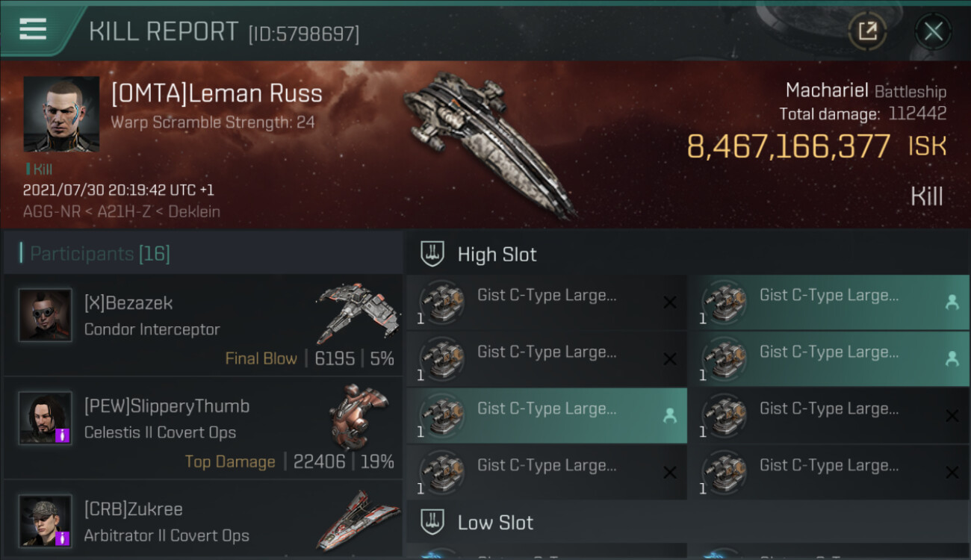Click the X mark on bottom-right Gist module

[x=952, y=473]
